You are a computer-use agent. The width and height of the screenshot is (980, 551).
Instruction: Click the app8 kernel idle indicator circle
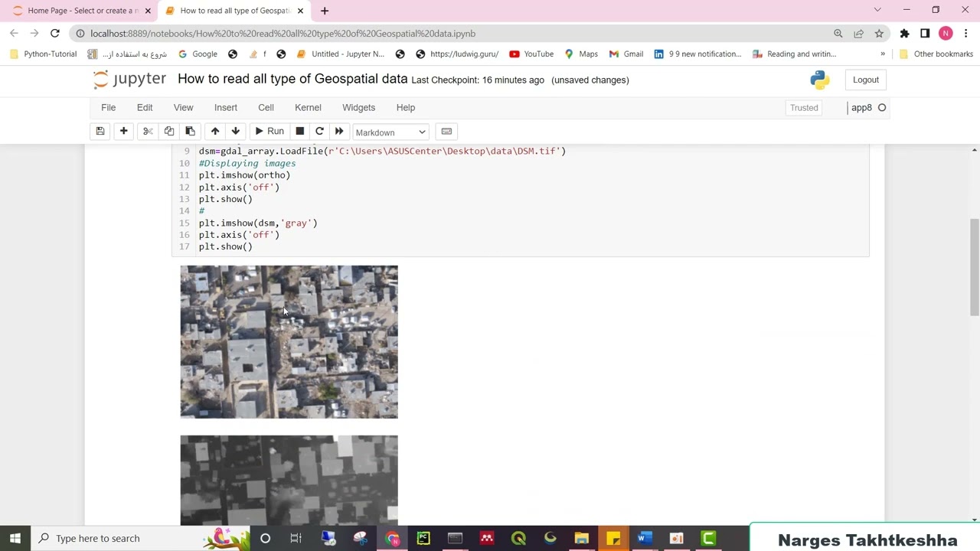click(x=882, y=108)
